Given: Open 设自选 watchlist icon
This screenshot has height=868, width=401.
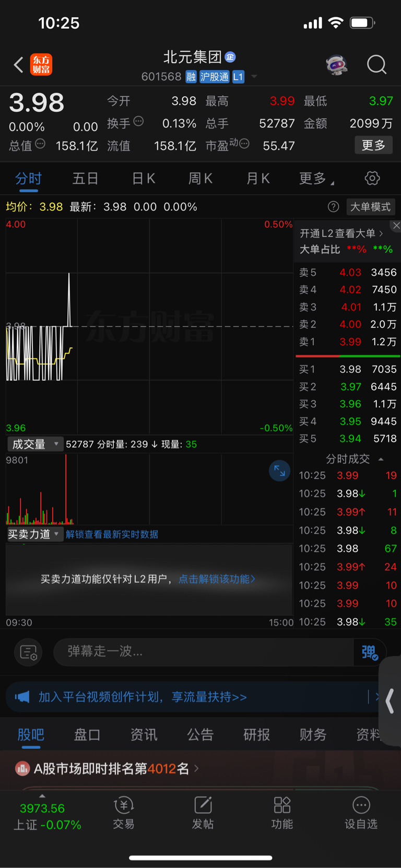Looking at the screenshot, I should [x=361, y=813].
